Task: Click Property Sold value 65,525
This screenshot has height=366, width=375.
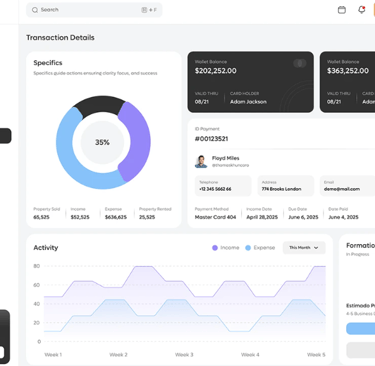Action: click(41, 217)
